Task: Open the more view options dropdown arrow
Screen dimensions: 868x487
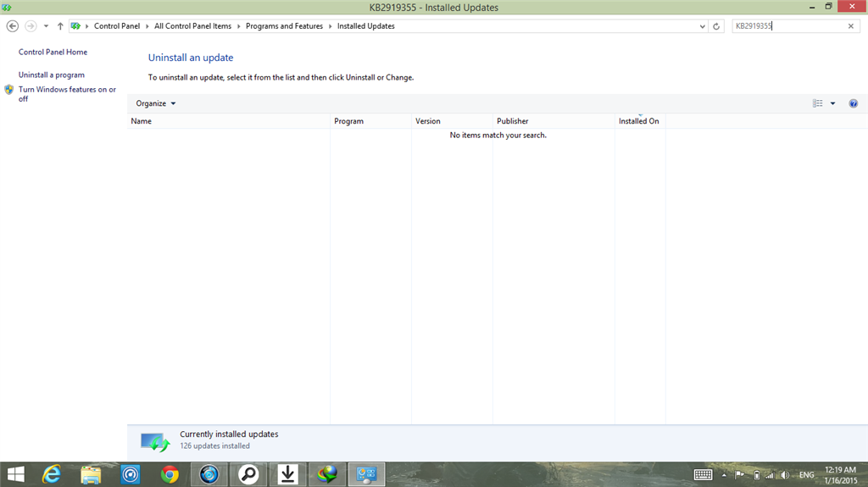Action: pyautogui.click(x=832, y=103)
